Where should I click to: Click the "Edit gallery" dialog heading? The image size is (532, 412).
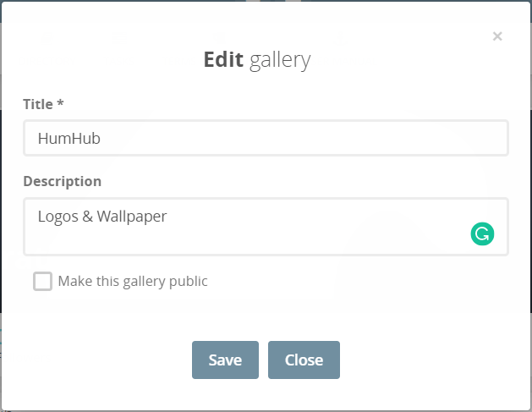click(257, 60)
